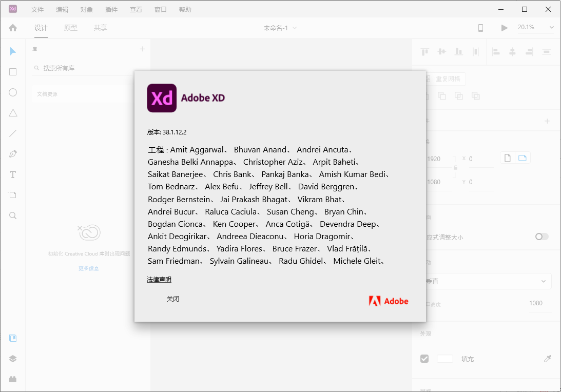Click the fill color swatch
Screen dimensions: 561x392
click(x=444, y=359)
